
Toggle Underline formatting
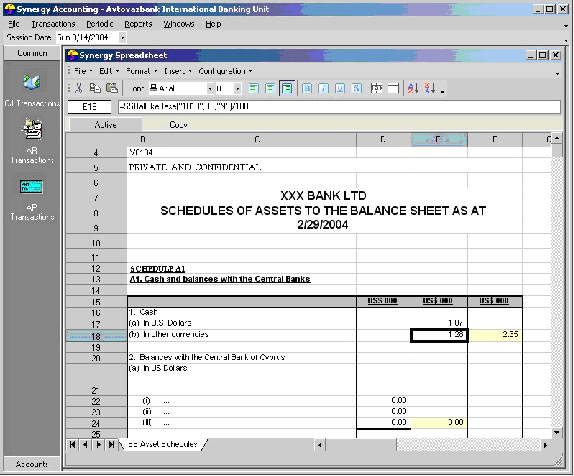[x=340, y=88]
